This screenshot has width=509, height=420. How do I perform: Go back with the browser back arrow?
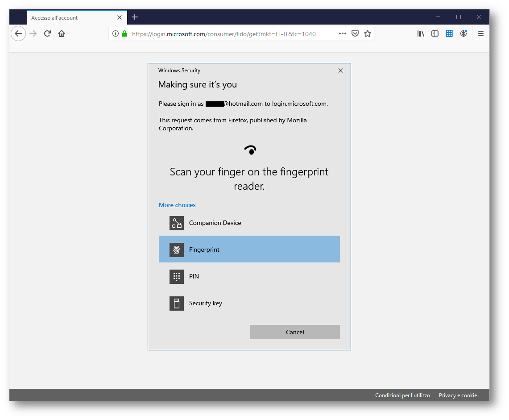pos(18,33)
